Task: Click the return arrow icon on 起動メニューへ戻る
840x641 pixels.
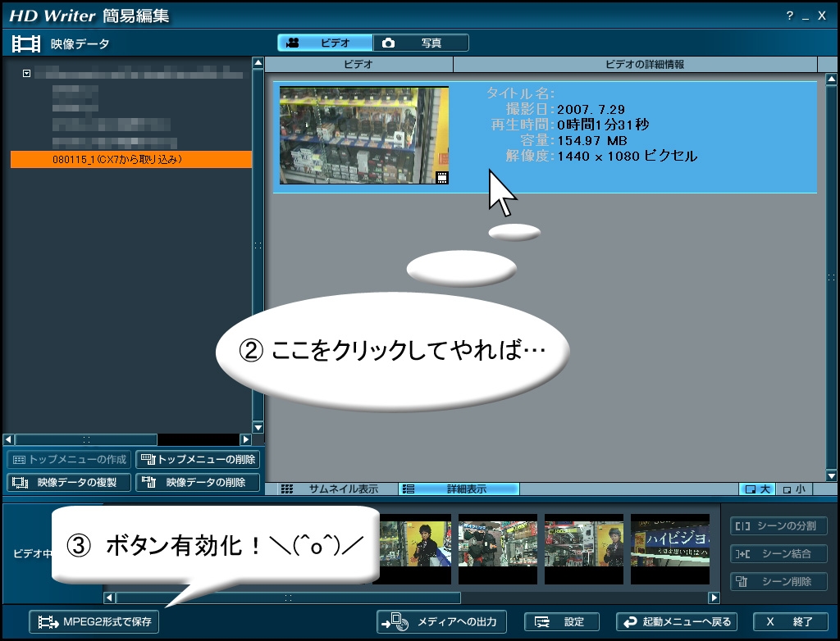Action: click(630, 621)
